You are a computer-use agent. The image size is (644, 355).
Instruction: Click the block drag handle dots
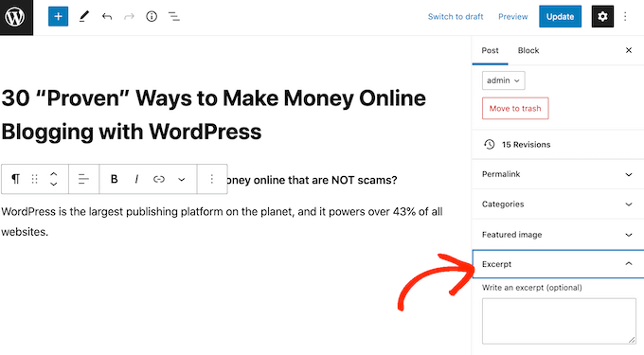point(35,179)
